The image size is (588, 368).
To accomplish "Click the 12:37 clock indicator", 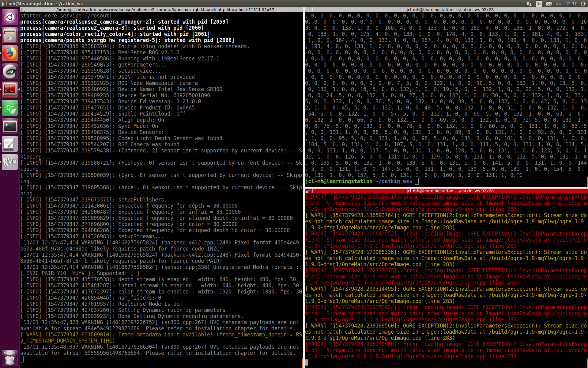I will (x=571, y=4).
